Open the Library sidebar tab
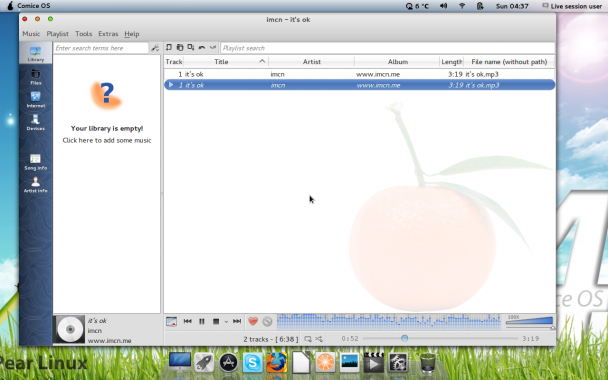608x380 pixels. [35, 54]
